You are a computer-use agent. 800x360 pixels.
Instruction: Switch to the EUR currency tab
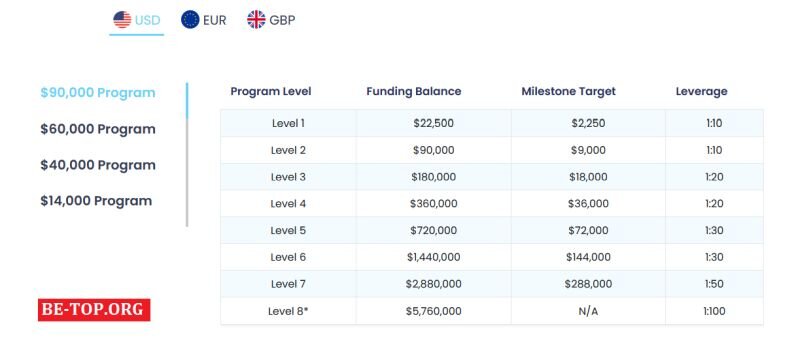(x=204, y=20)
